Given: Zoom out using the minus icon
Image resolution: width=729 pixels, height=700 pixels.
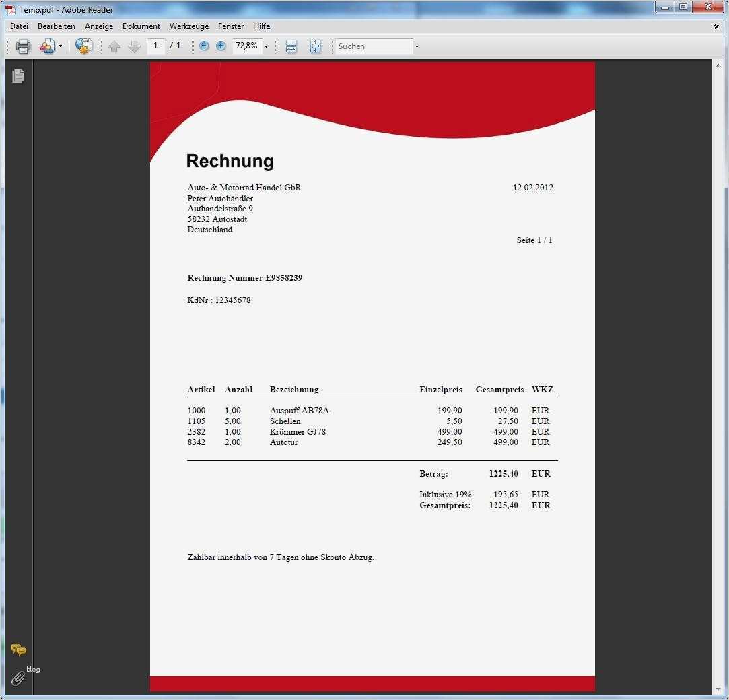Looking at the screenshot, I should click(204, 46).
